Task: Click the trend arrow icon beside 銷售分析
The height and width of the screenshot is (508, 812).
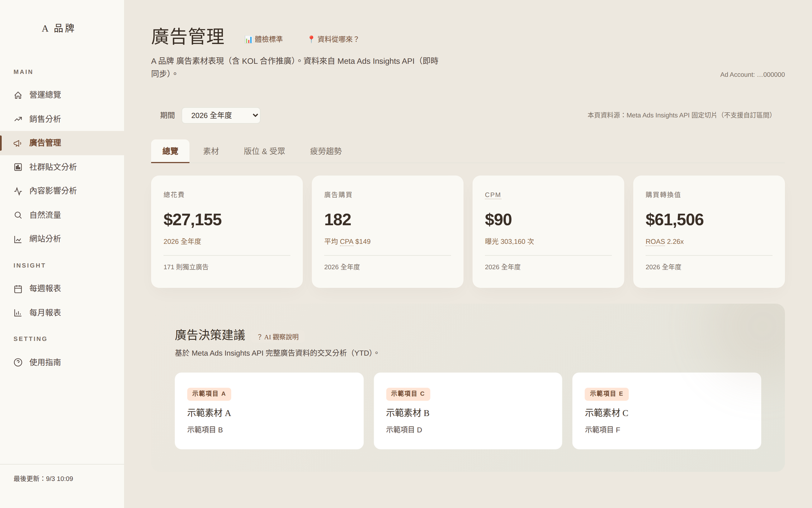Action: pyautogui.click(x=18, y=119)
